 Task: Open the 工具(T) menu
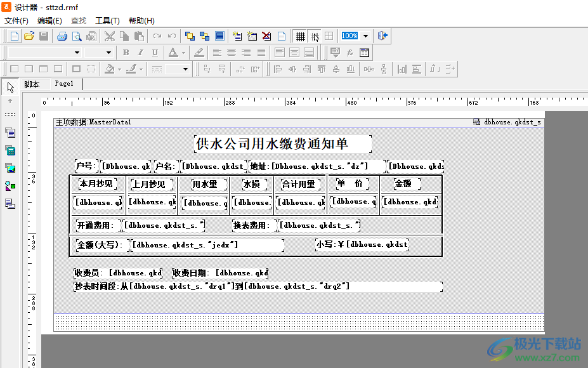pos(107,21)
